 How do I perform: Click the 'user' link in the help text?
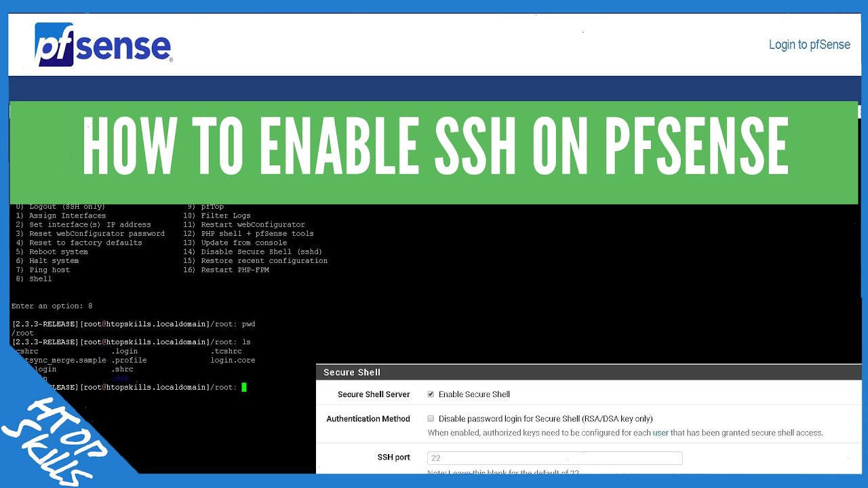660,432
